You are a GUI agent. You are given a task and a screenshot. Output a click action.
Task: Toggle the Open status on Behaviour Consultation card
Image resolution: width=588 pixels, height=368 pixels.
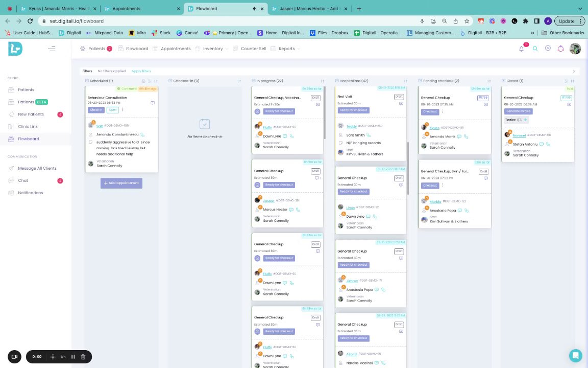pyautogui.click(x=112, y=110)
